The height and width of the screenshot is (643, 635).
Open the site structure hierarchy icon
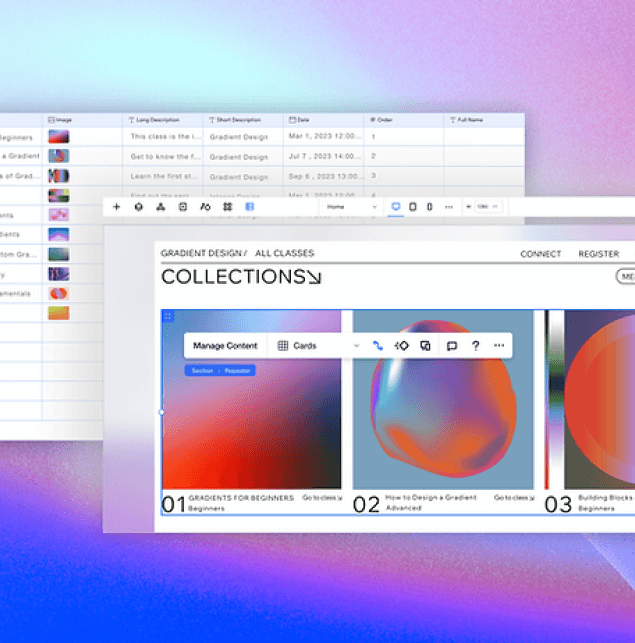point(160,207)
